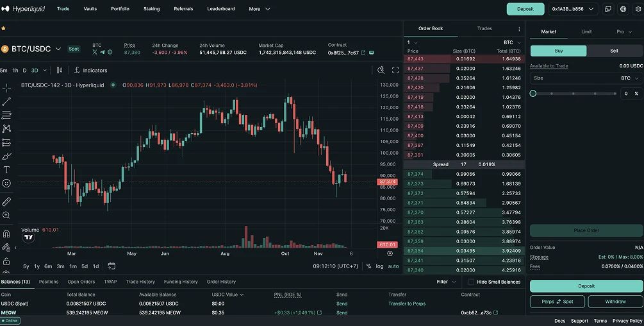Click the candlestick chart style icon
This screenshot has width=644, height=326.
point(60,70)
